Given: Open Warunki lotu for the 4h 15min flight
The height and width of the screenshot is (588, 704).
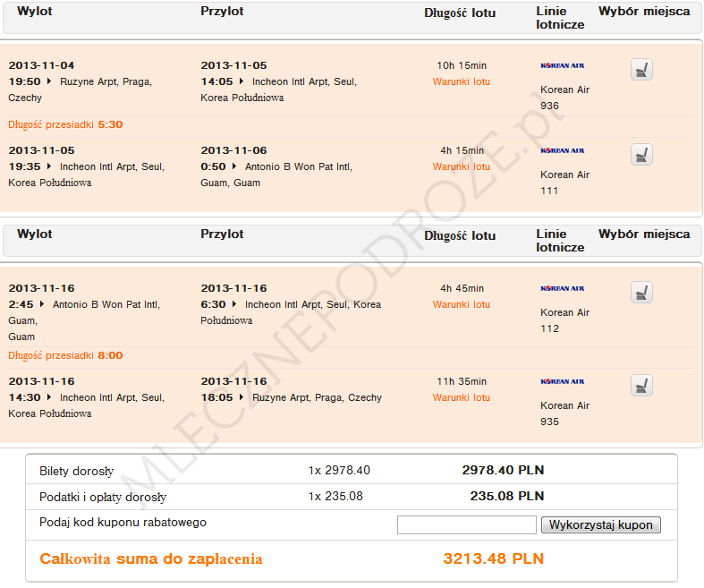Looking at the screenshot, I should [461, 166].
